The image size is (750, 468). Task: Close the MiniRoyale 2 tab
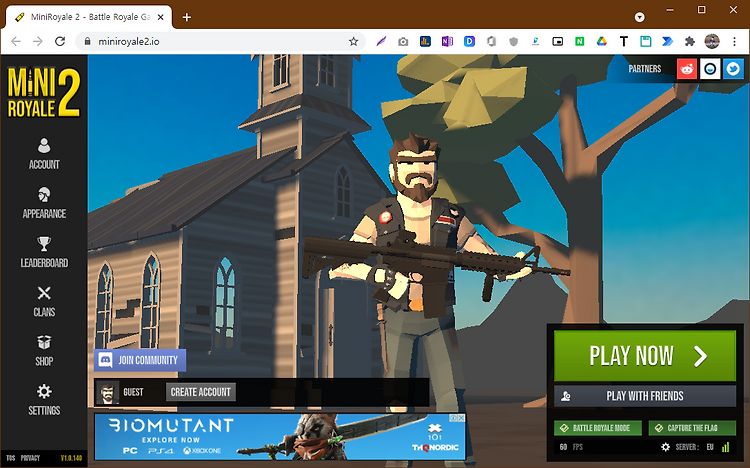click(161, 17)
